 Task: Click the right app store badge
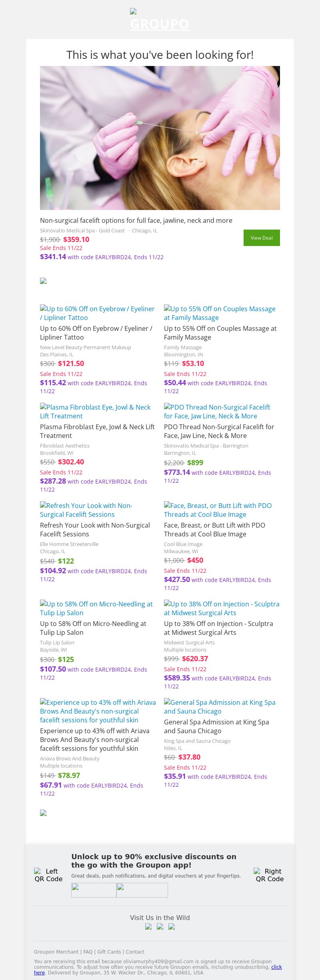[x=142, y=890]
